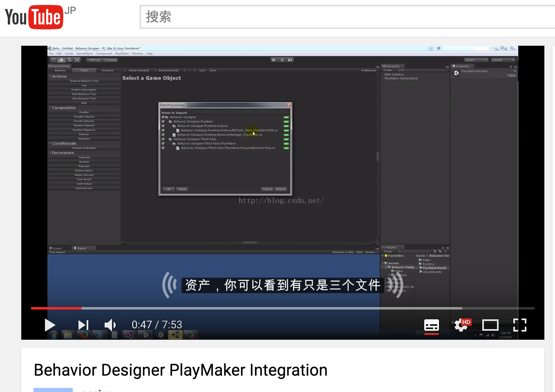
Task: Select Unity Move tool
Action: click(61, 60)
